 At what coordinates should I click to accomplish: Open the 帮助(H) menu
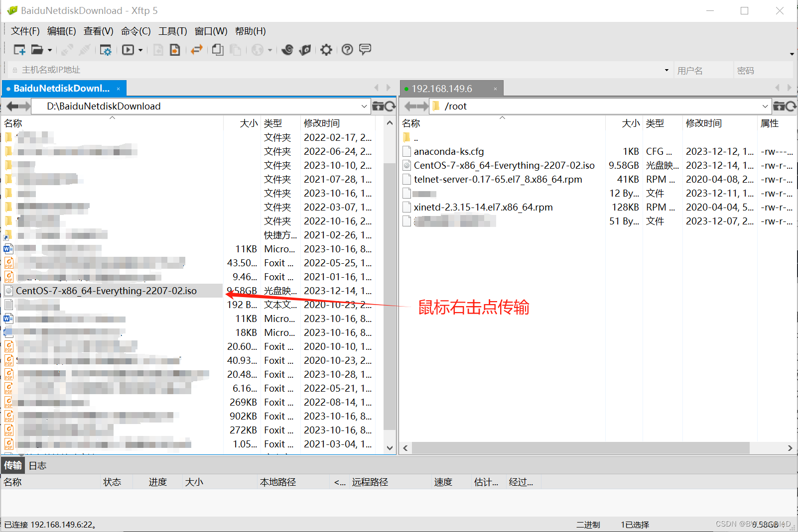click(x=251, y=31)
